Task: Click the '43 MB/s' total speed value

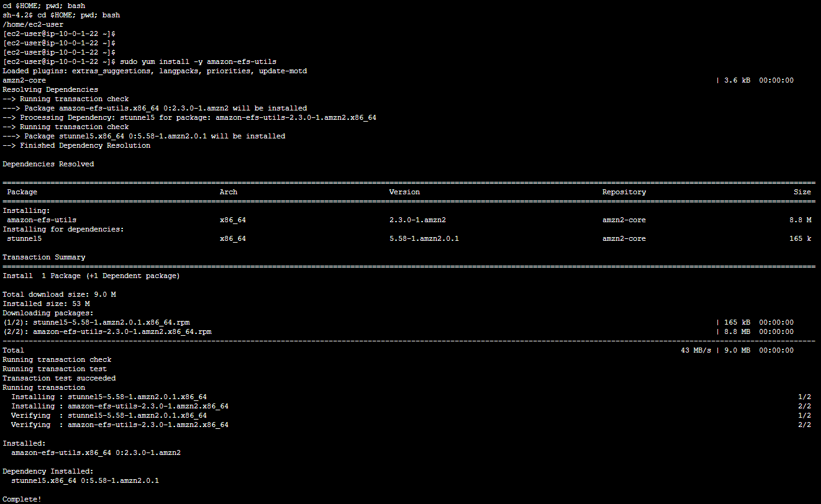Action: (x=696, y=350)
